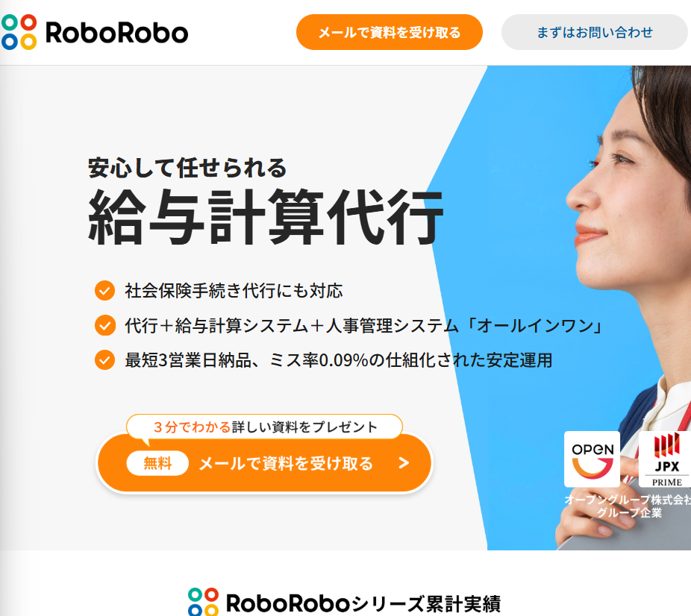Screen dimensions: 691x616
Task: Click the arrow chevron on the hero button
Action: click(x=404, y=463)
